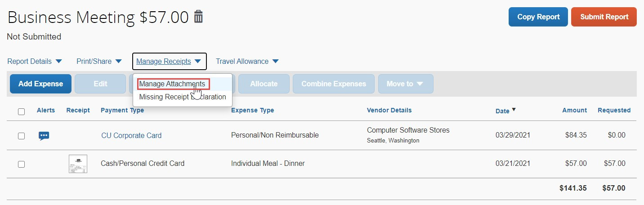Click the Date column sort arrow

(514, 110)
